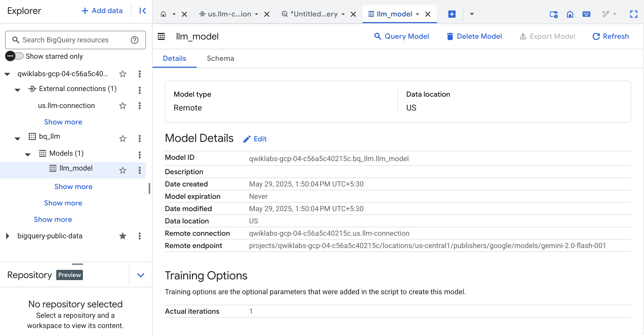This screenshot has width=644, height=335.
Task: Close the home tab
Action: (x=184, y=14)
